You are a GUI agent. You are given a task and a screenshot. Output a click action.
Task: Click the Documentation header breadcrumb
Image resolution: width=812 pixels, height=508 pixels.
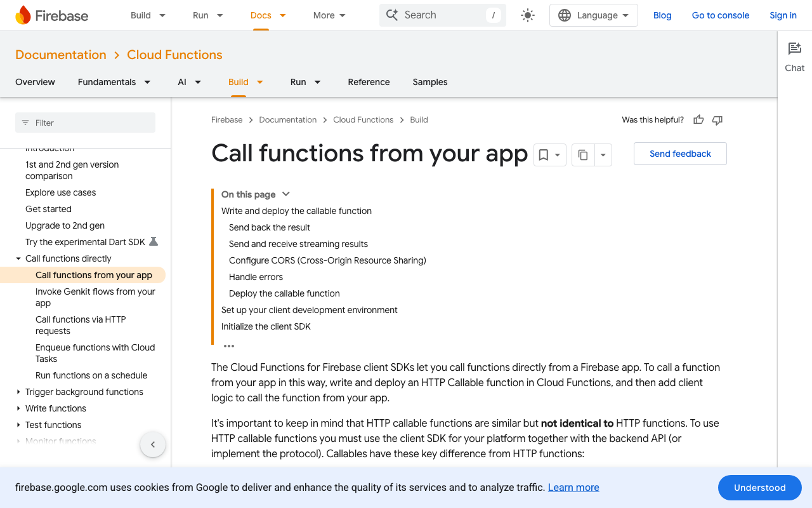pos(61,55)
